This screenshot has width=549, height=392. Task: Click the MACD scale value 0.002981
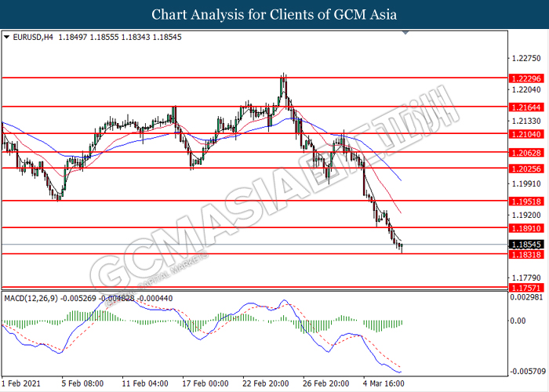click(x=527, y=297)
